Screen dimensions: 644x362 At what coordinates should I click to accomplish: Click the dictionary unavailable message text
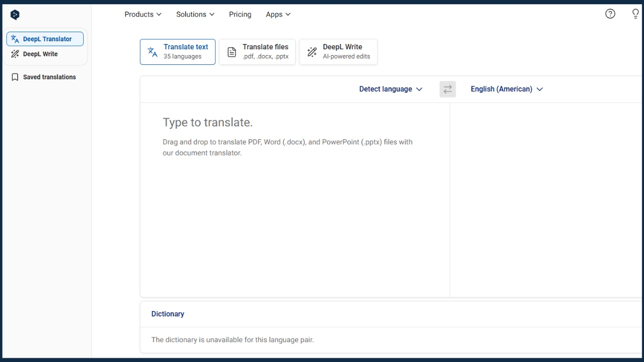pos(232,339)
